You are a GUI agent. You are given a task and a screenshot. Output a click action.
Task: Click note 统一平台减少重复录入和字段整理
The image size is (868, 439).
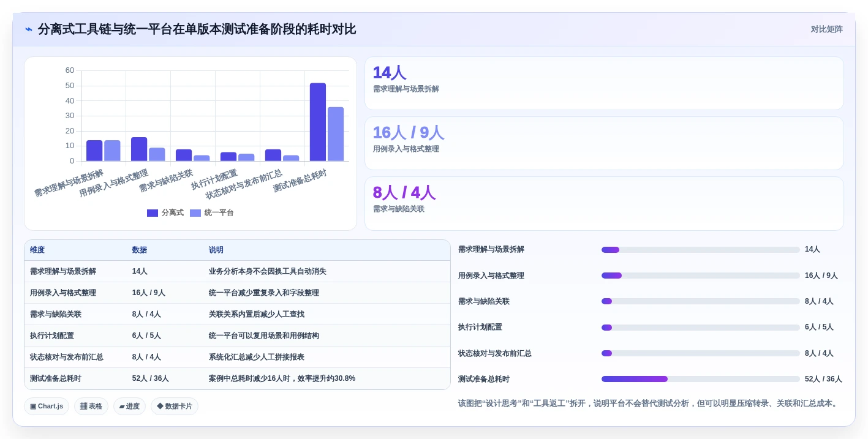pyautogui.click(x=264, y=293)
